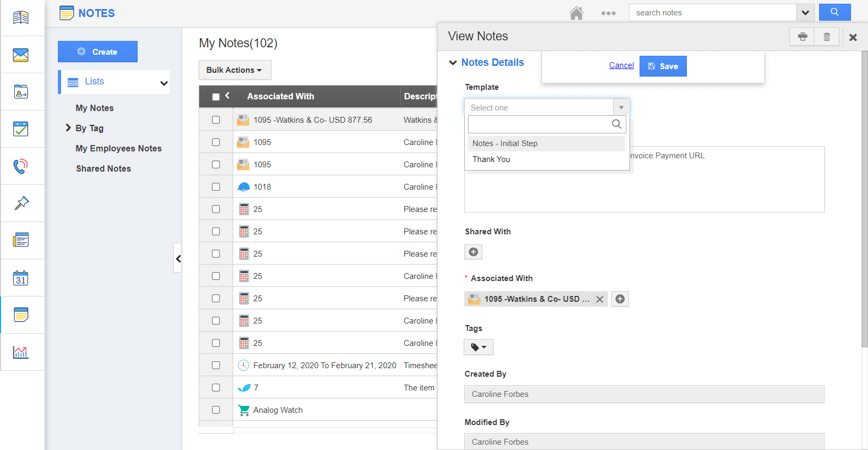The image size is (868, 450).
Task: Click the blue search magnifier button
Action: tap(835, 12)
